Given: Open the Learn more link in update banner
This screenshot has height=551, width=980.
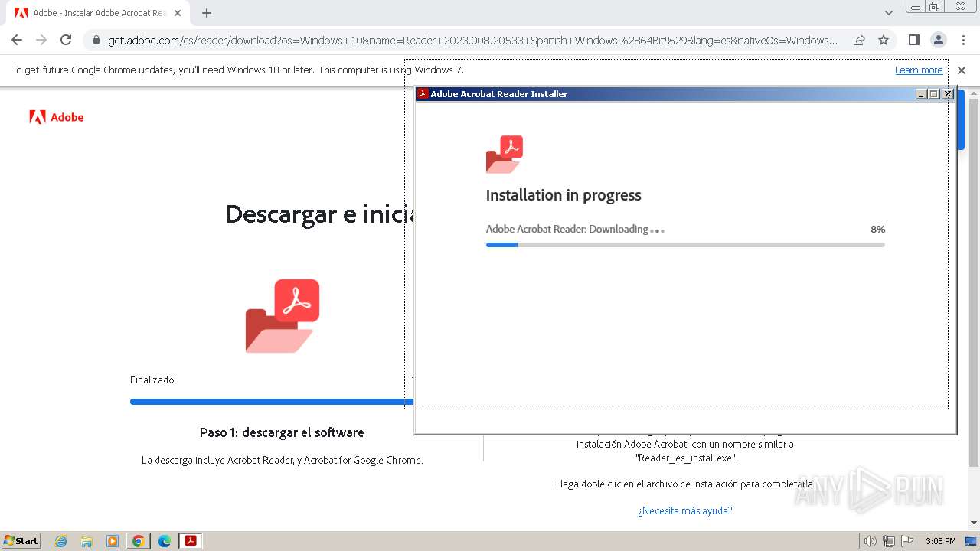Looking at the screenshot, I should (919, 70).
